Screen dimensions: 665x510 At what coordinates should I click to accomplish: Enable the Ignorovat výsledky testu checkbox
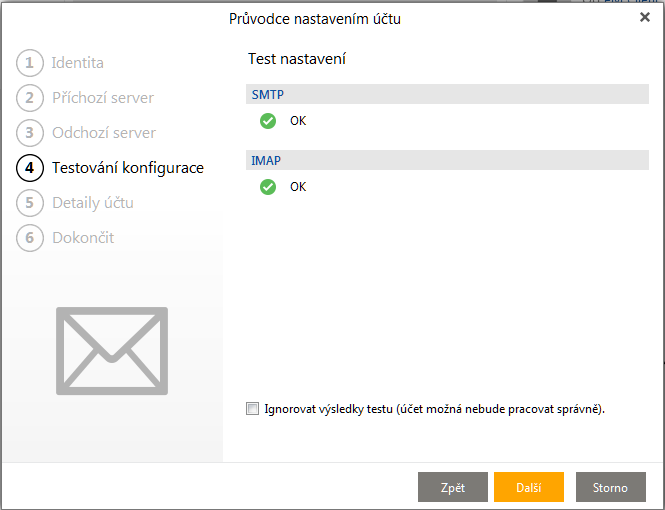coord(252,408)
